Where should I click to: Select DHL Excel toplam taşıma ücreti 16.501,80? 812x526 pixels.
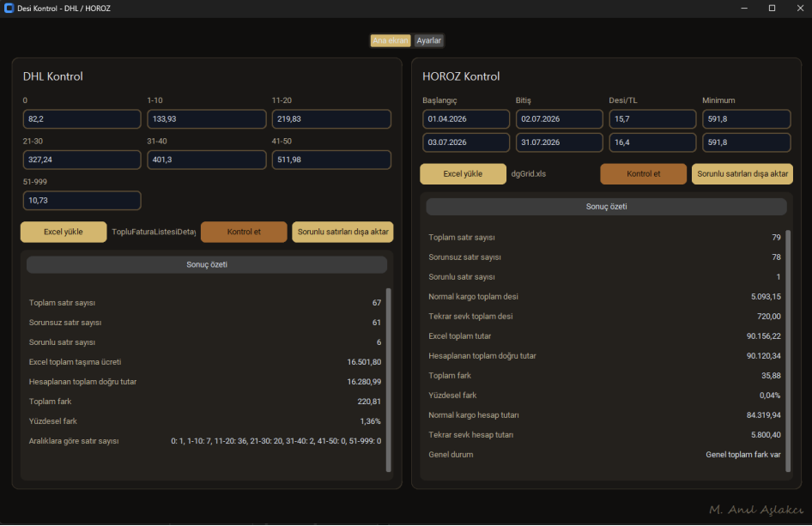[364, 362]
